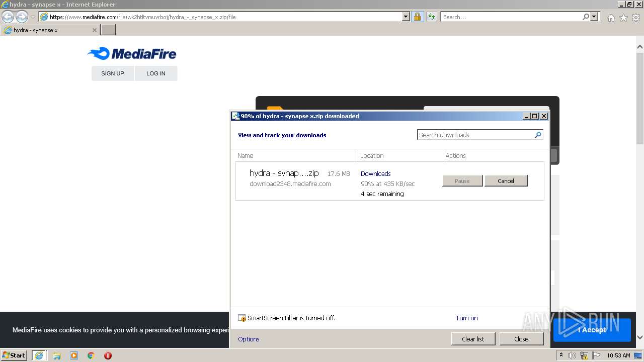Click the security lock icon
The image size is (644, 362).
(417, 17)
